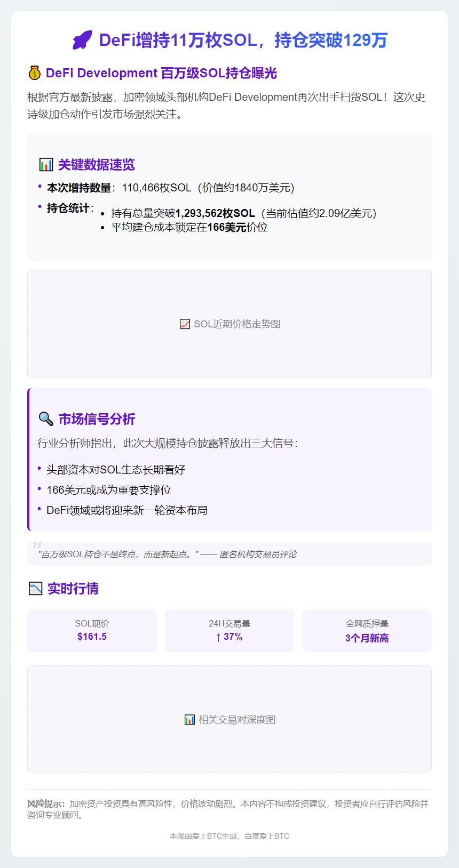Click the bar chart icon next to 关键数据速览
Image resolution: width=459 pixels, height=868 pixels.
[x=46, y=164]
